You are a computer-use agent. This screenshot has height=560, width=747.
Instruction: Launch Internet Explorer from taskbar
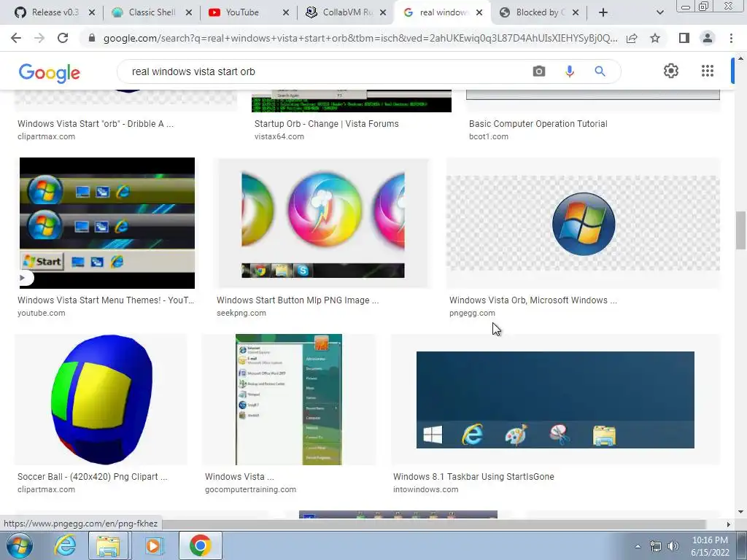click(65, 545)
